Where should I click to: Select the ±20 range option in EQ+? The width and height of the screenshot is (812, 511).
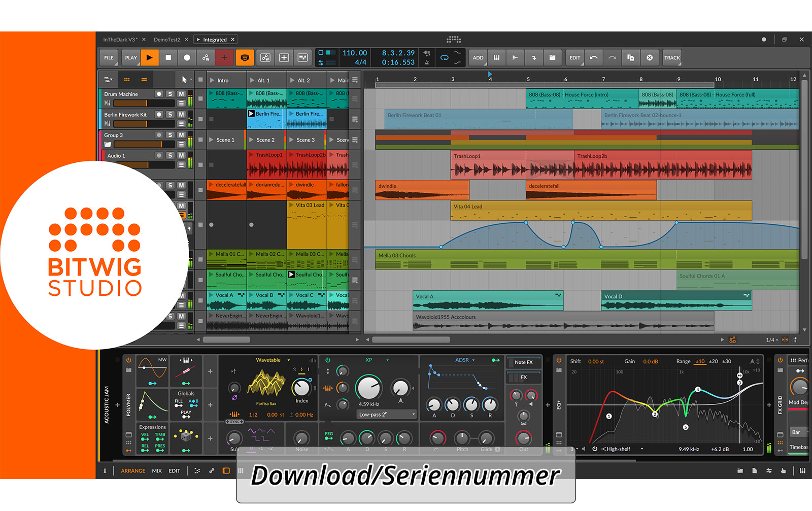pos(713,361)
